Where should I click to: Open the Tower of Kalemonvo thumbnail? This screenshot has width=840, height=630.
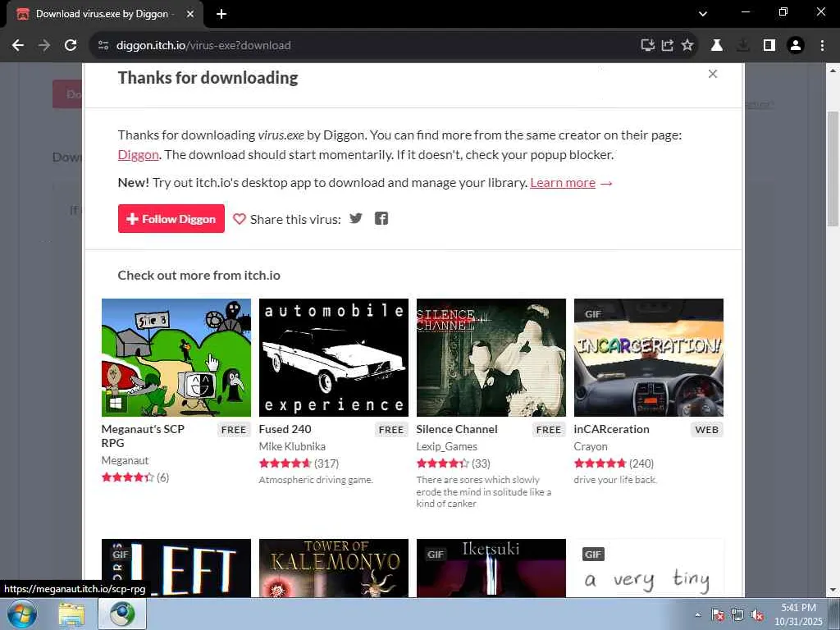[334, 568]
